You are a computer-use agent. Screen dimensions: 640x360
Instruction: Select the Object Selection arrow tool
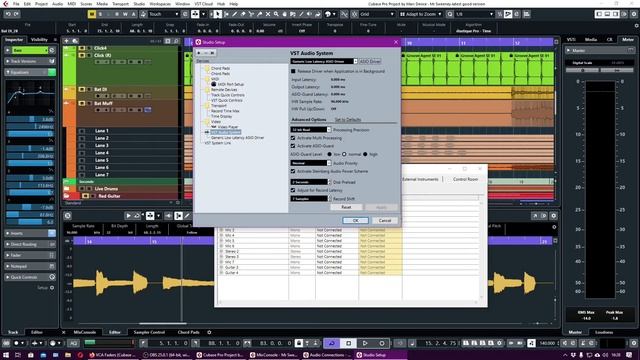218,14
